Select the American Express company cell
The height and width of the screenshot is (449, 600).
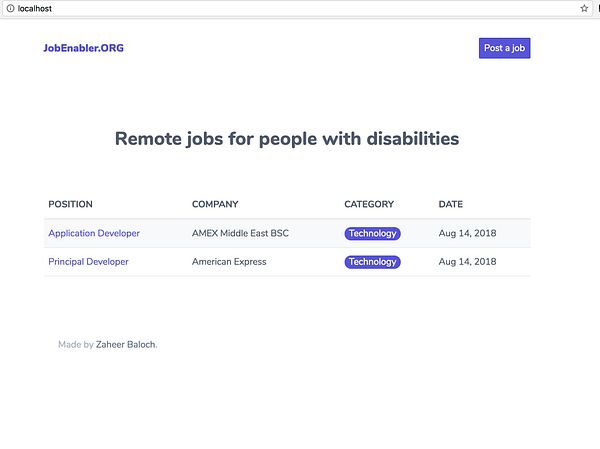pyautogui.click(x=229, y=262)
